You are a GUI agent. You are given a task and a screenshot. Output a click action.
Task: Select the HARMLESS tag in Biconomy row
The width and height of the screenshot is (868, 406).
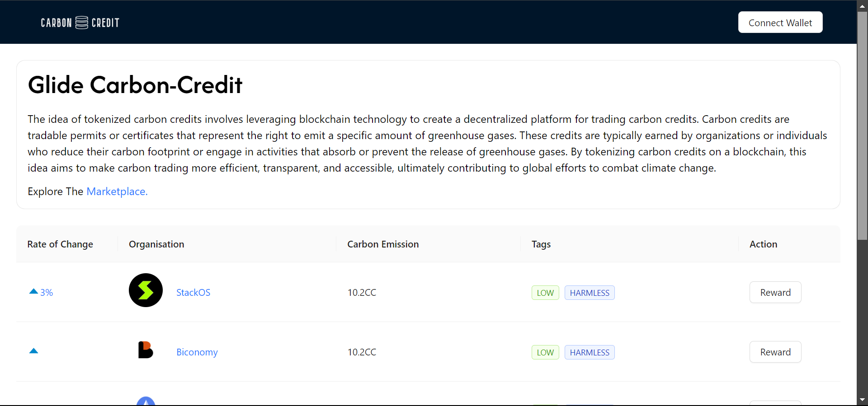[x=589, y=353]
